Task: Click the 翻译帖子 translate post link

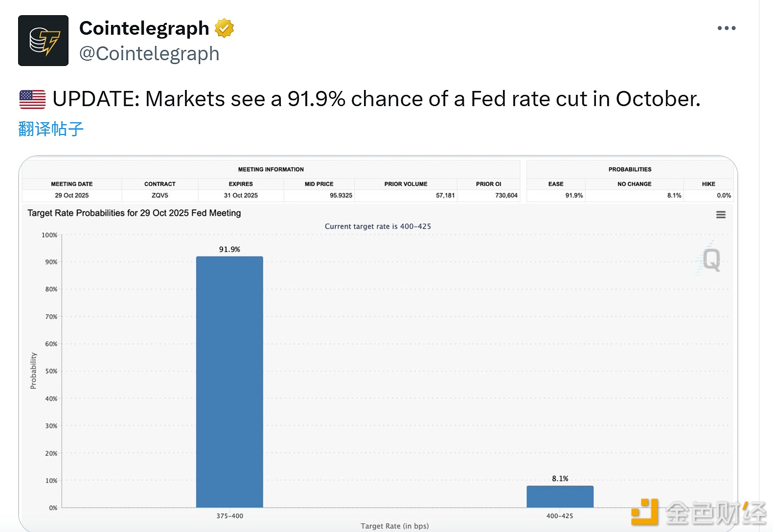Action: pos(51,129)
